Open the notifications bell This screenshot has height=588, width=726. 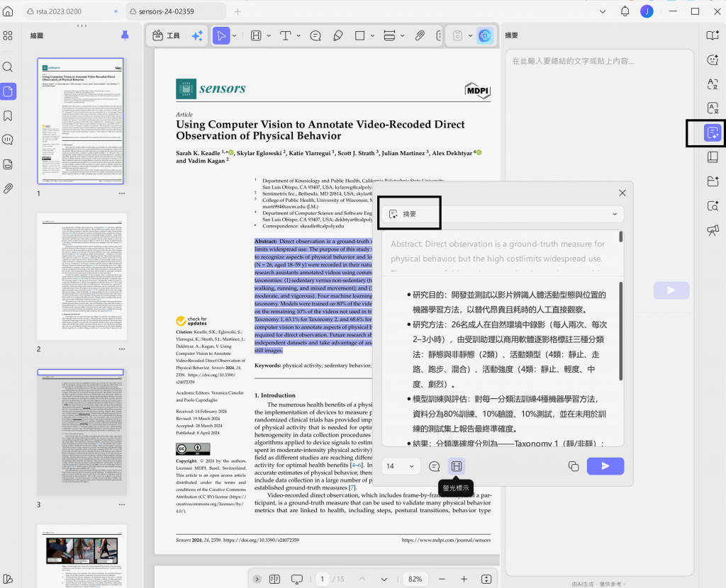[x=625, y=11]
